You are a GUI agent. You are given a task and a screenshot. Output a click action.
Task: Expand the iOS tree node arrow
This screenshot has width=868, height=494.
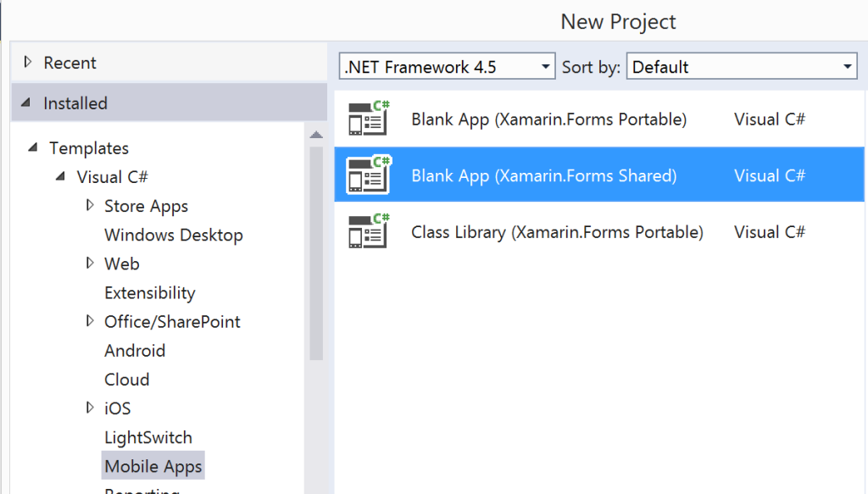click(90, 408)
